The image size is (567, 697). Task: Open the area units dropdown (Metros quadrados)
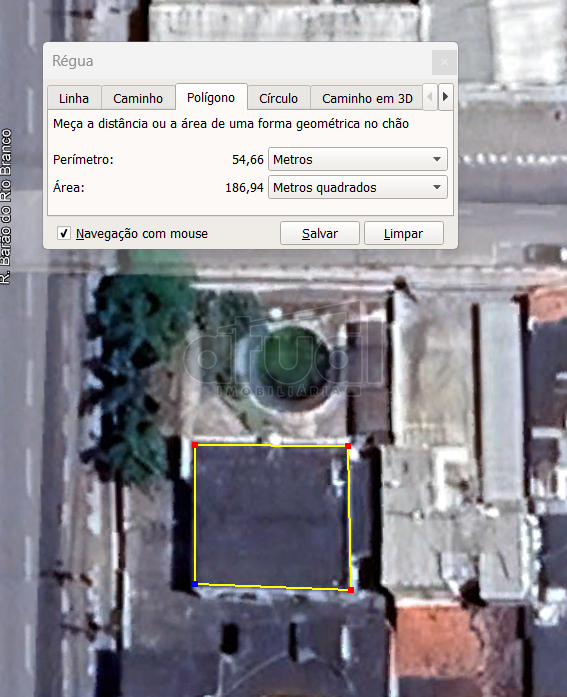(x=358, y=187)
